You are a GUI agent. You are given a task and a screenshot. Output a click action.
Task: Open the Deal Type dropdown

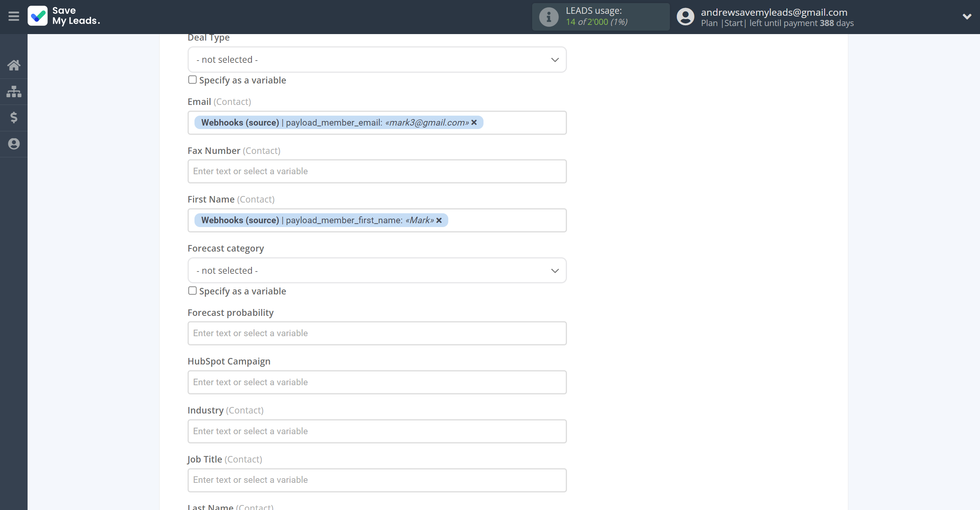377,60
